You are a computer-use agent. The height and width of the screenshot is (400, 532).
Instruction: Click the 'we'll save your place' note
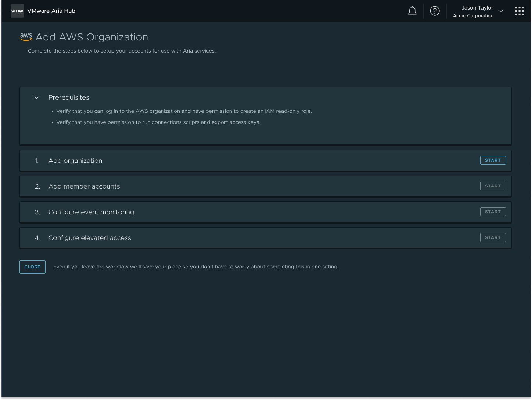196,267
